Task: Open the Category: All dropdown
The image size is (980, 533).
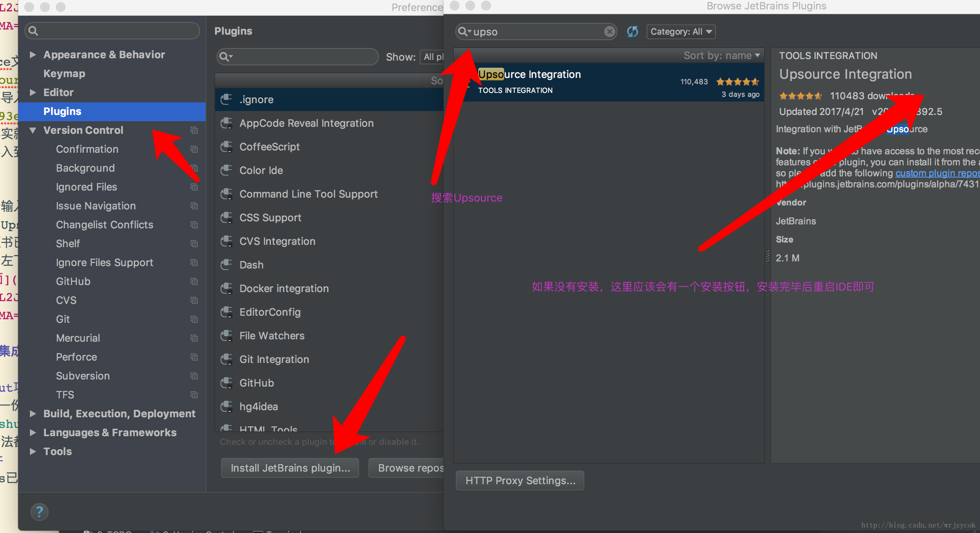Action: tap(681, 31)
